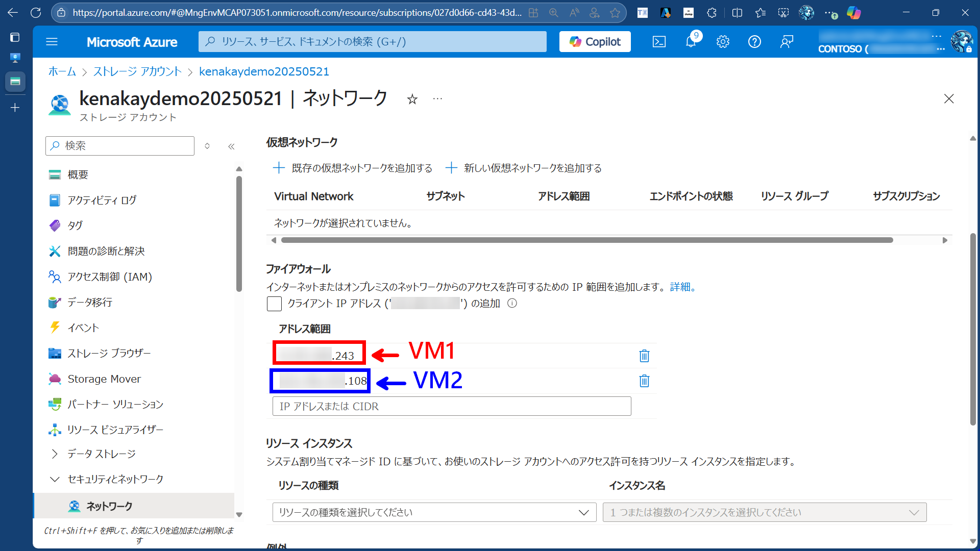Viewport: 980px width, 551px height.
Task: Open Data migration menu item
Action: pyautogui.click(x=90, y=302)
